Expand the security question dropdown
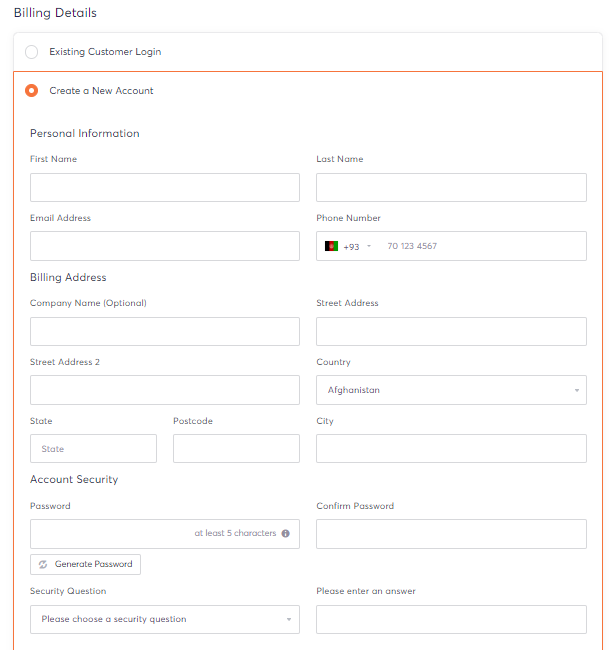The width and height of the screenshot is (609, 650). click(x=165, y=619)
